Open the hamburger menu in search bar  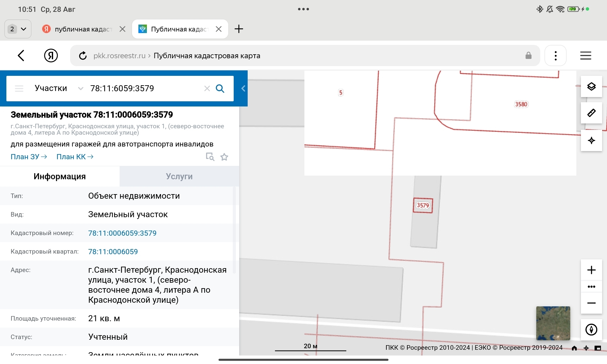pyautogui.click(x=19, y=89)
